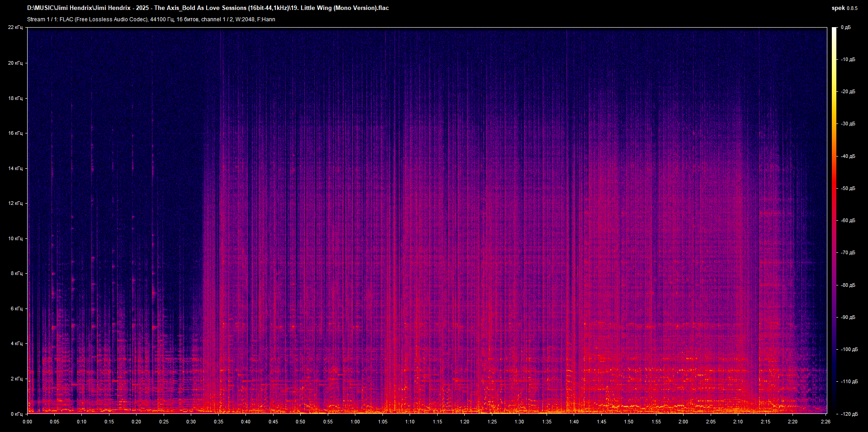
Task: Click the -120 дБ label on the legend
Action: tap(849, 413)
